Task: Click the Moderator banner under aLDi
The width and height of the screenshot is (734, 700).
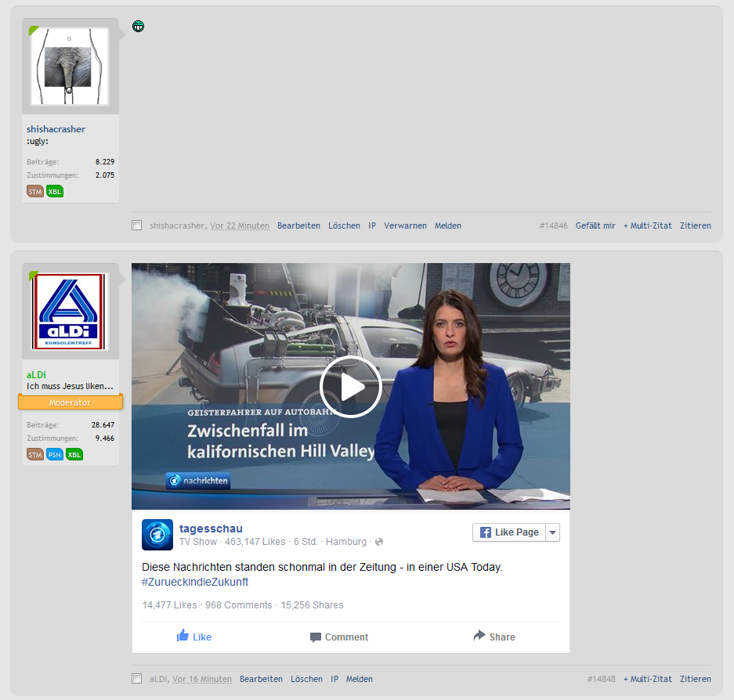Action: [71, 402]
